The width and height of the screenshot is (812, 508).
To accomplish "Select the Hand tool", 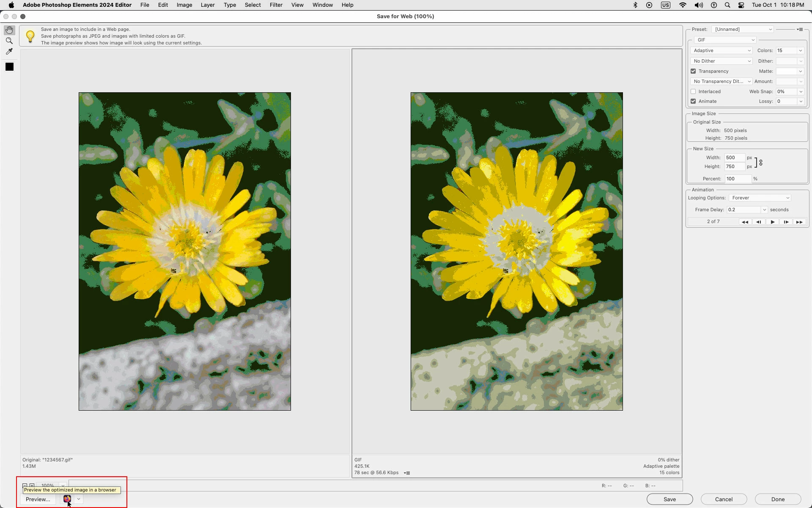I will [x=9, y=30].
